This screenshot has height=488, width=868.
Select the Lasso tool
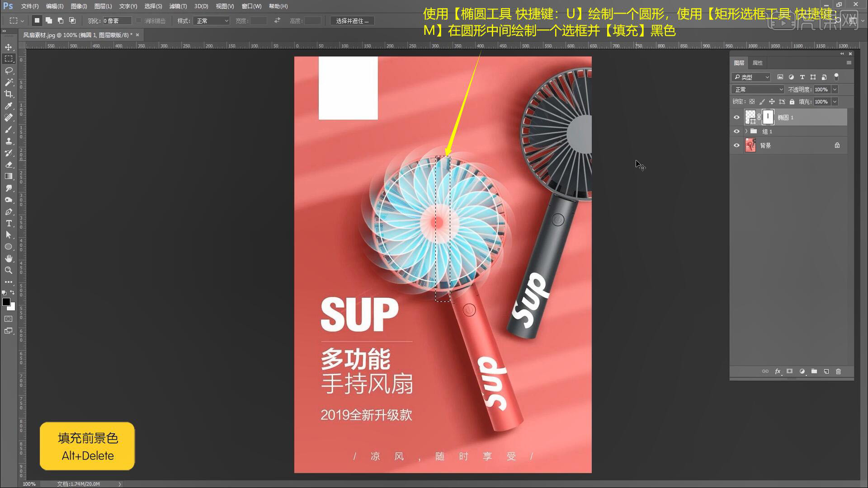[x=9, y=70]
